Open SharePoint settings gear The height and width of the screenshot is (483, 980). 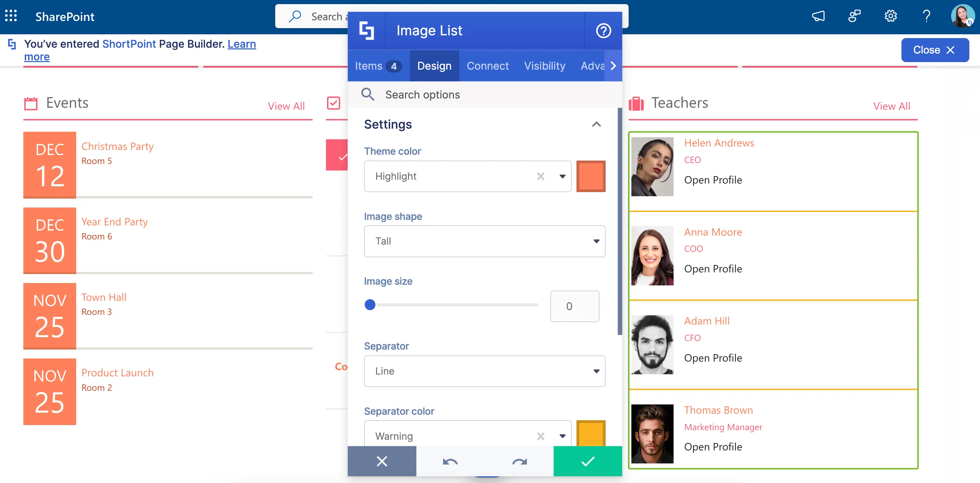(x=890, y=16)
